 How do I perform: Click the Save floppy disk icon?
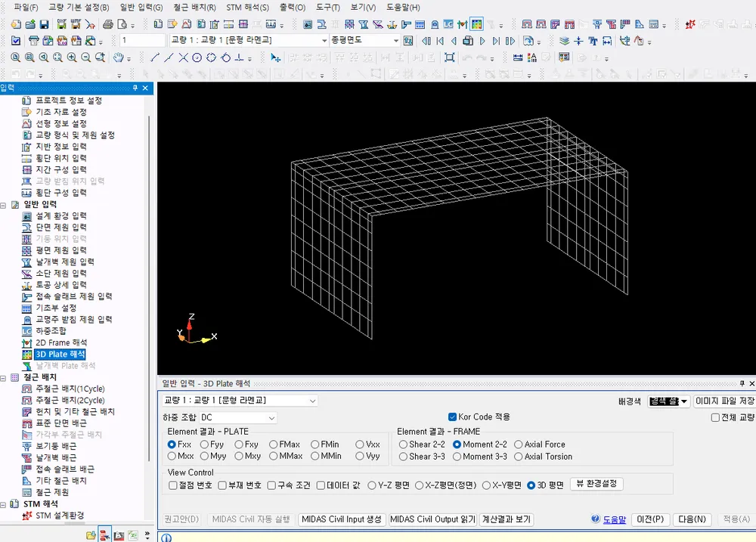[x=45, y=23]
